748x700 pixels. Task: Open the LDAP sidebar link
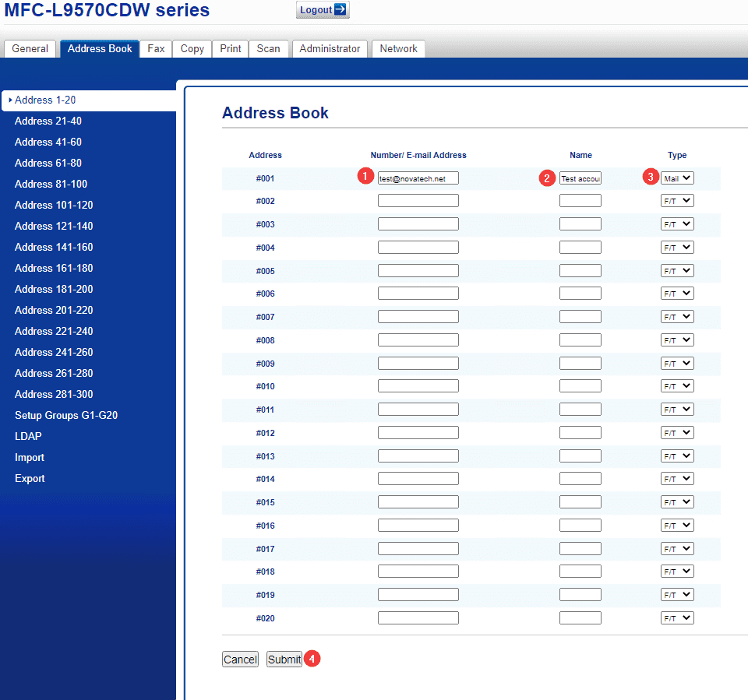pyautogui.click(x=28, y=436)
